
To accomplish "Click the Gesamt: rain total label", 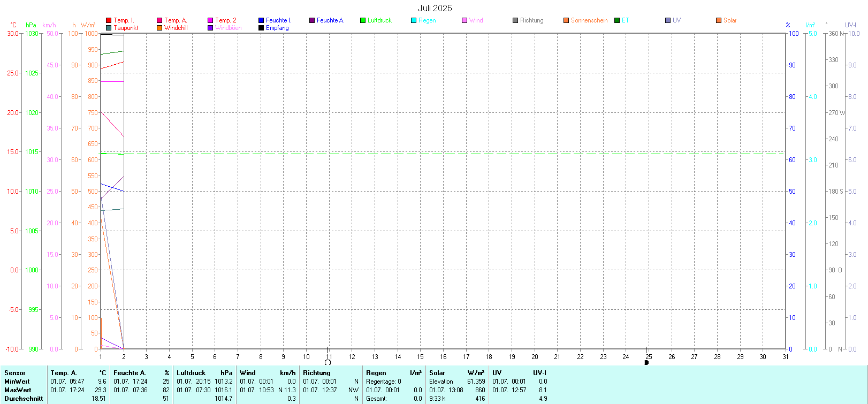I will [x=377, y=399].
